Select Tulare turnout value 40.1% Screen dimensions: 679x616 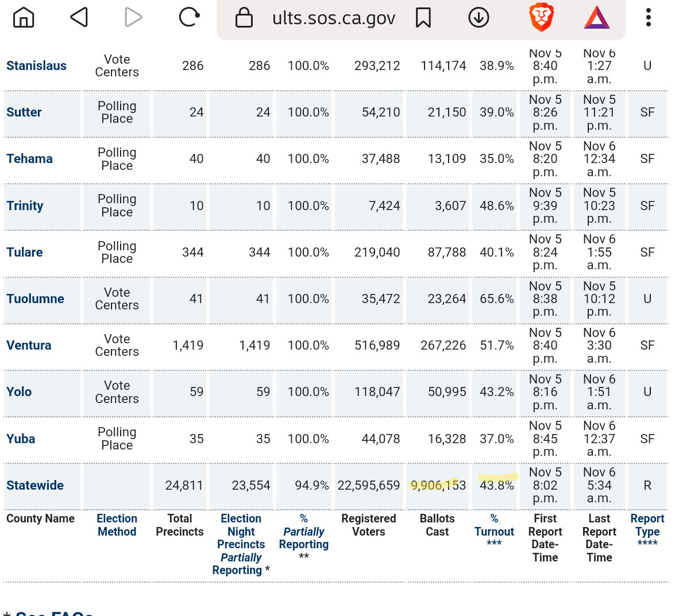pos(497,252)
